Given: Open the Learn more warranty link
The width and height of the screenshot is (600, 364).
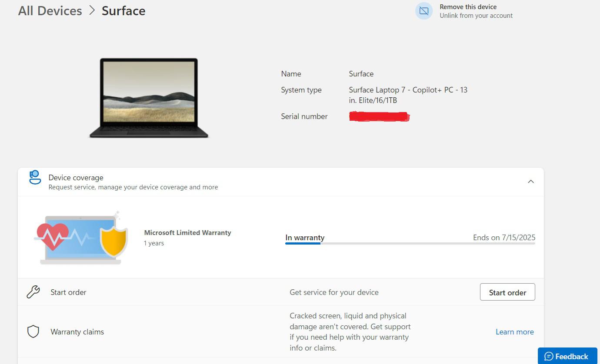Looking at the screenshot, I should click(514, 332).
